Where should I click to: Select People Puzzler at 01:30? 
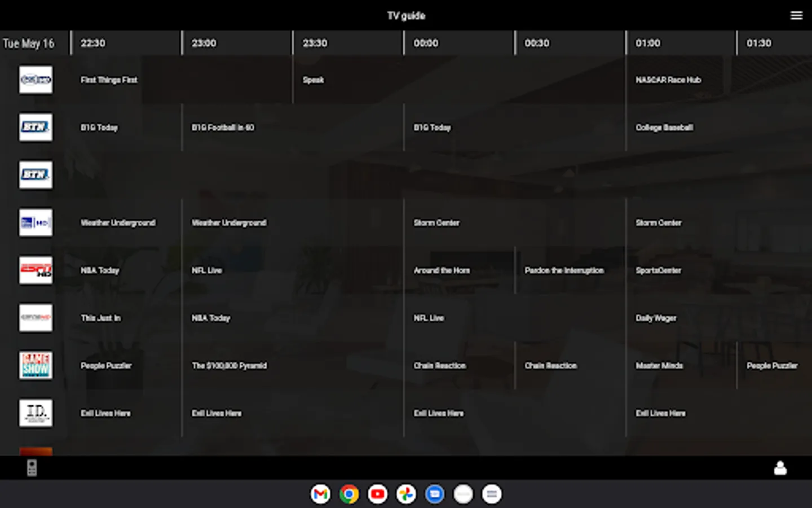coord(772,366)
